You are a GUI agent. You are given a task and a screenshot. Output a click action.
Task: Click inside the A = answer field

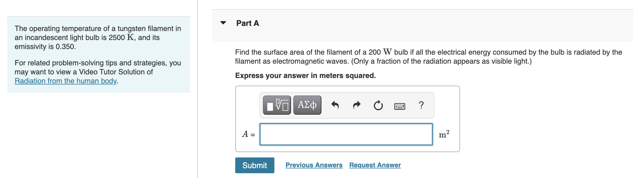345,134
